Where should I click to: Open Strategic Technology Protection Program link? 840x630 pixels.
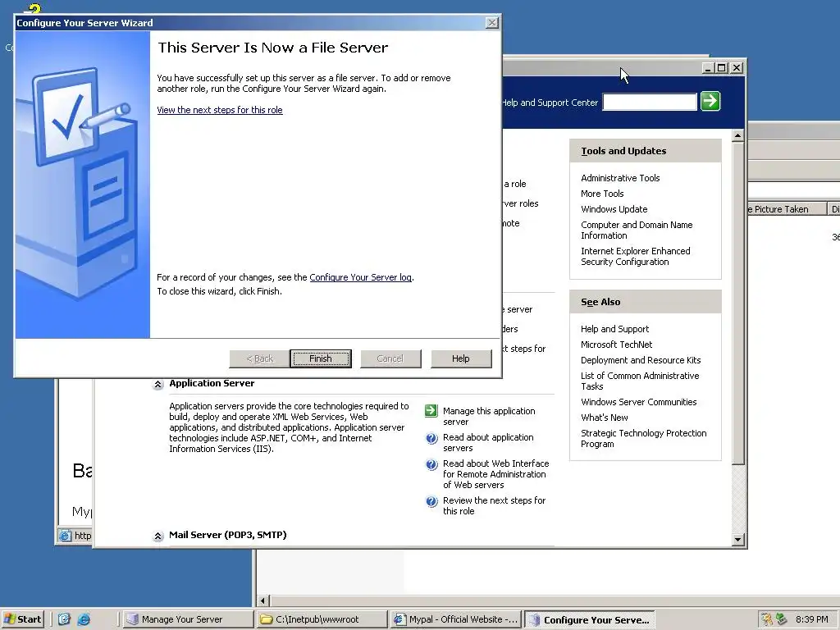643,438
